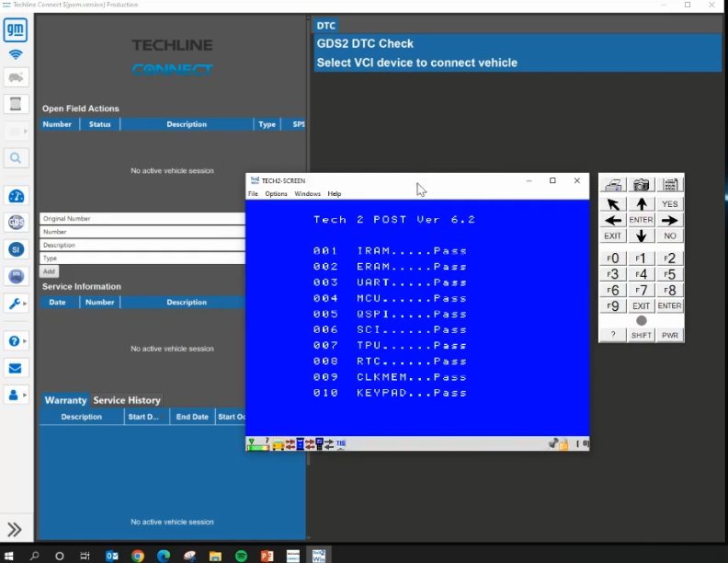Open File menu in TECH2-SCREEN
Viewport: 728px width, 563px height.
253,194
